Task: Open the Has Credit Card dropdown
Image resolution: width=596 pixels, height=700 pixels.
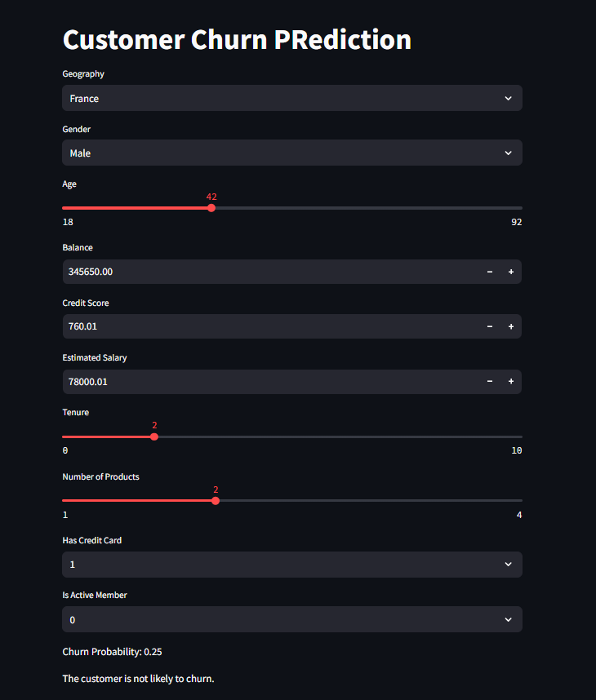Action: [x=278, y=564]
